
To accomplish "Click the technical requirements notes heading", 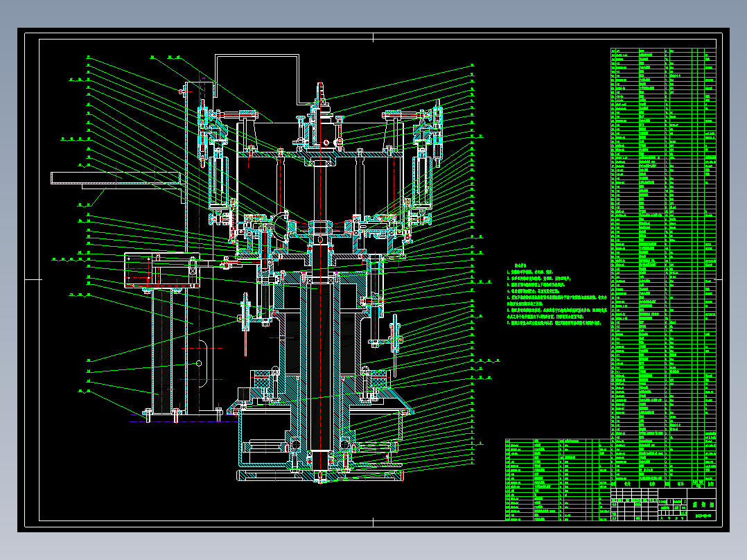I will point(520,265).
